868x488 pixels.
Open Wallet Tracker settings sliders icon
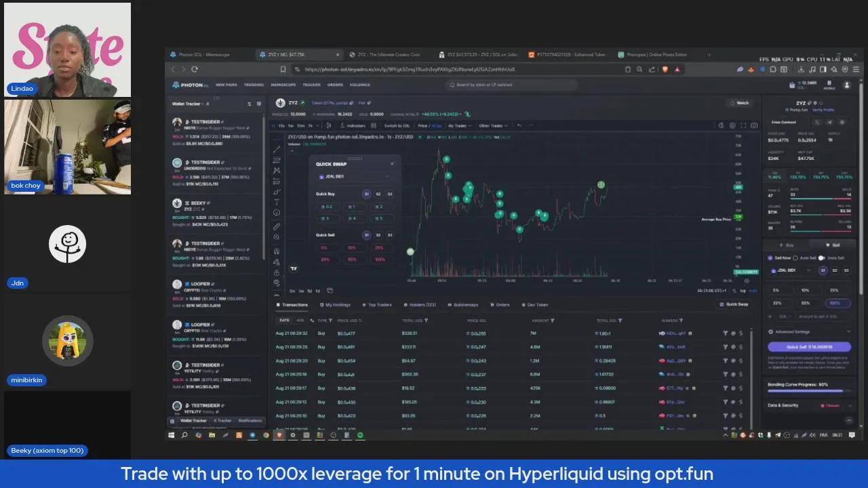point(250,104)
